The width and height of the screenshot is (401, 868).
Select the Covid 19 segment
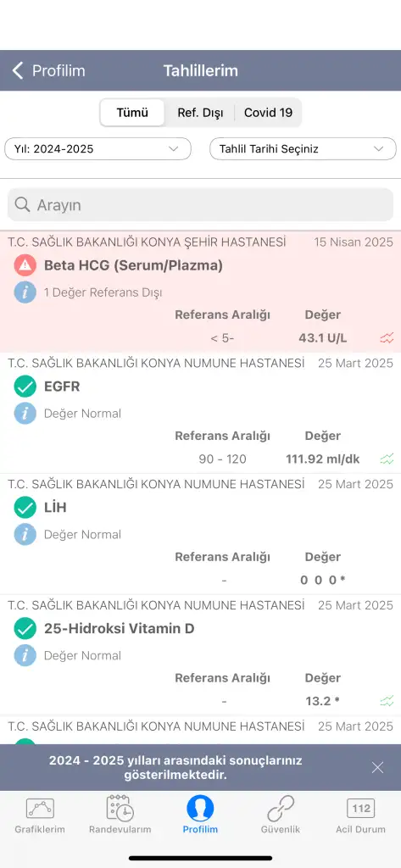[x=268, y=113]
